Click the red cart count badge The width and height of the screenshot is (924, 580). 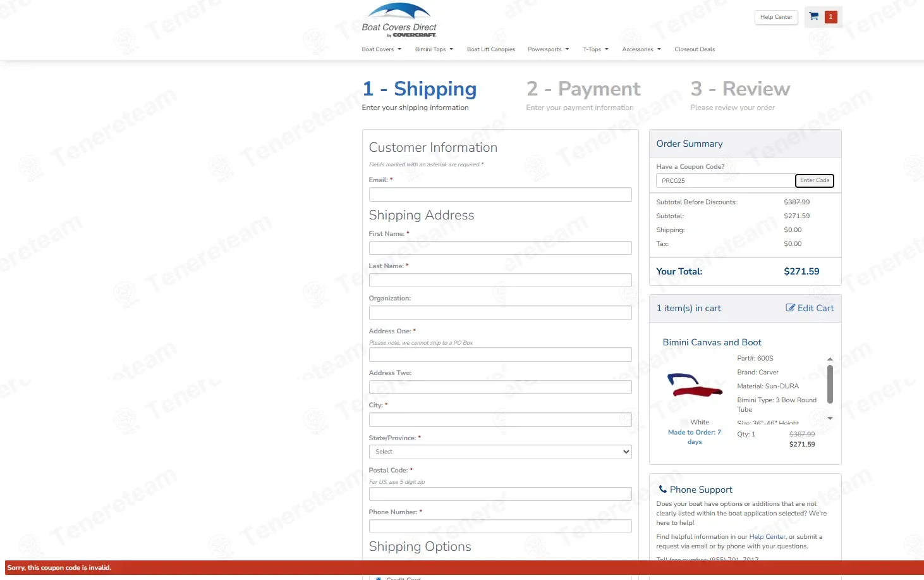tap(830, 17)
